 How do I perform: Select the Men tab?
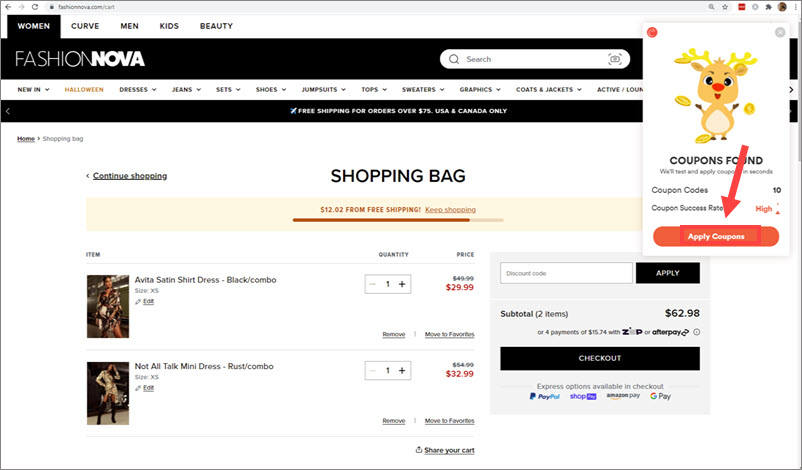tap(129, 26)
